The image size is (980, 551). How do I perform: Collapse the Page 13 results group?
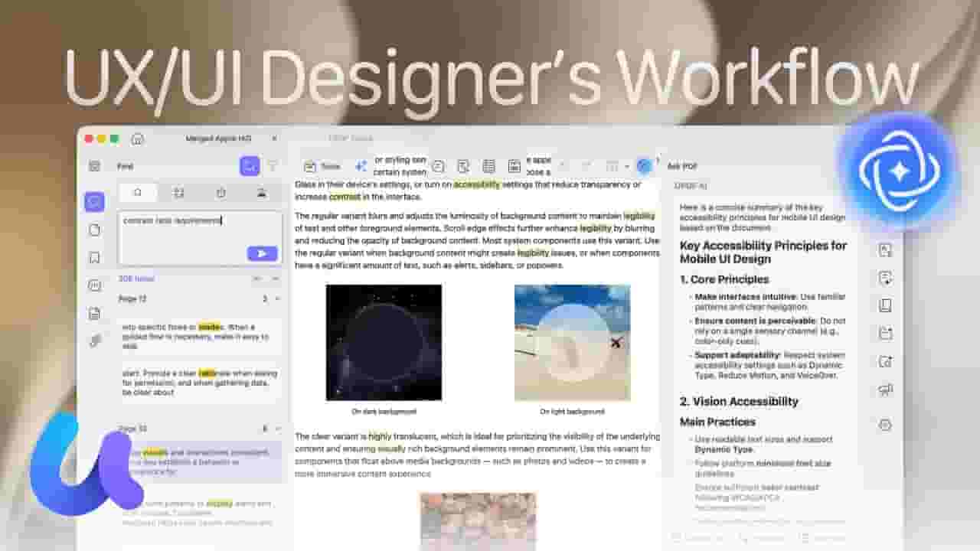click(x=277, y=429)
